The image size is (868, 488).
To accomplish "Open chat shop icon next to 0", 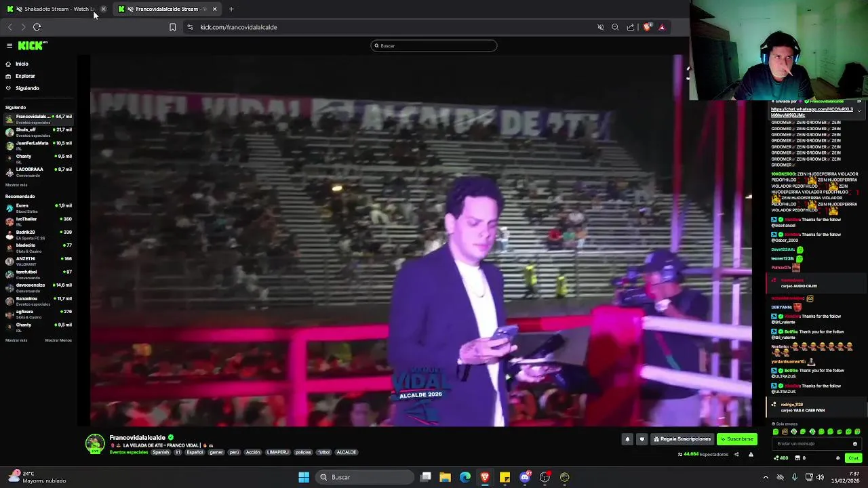I will (797, 458).
